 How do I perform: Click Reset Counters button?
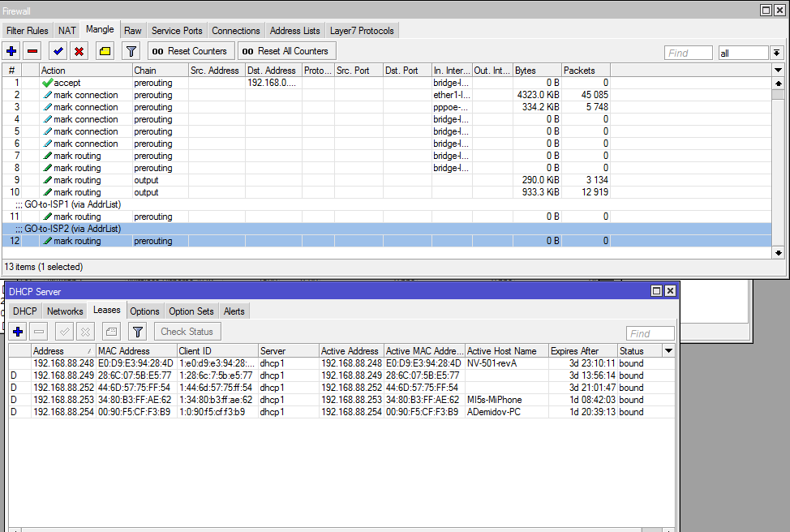[x=191, y=51]
